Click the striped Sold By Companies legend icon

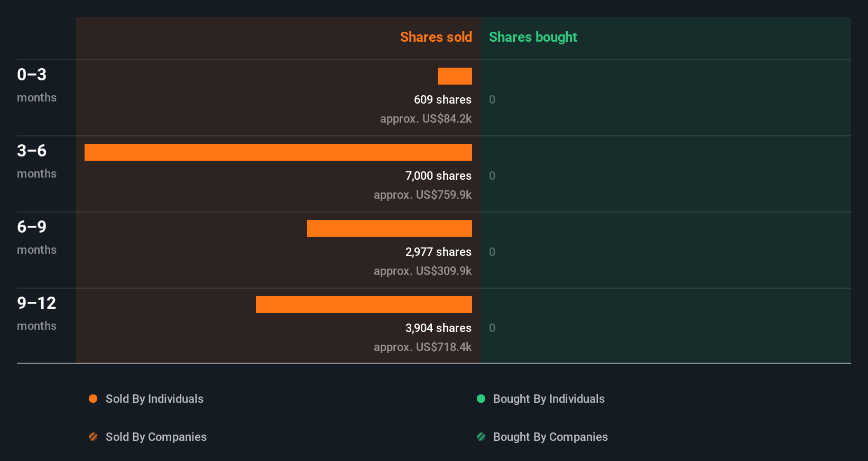(93, 437)
